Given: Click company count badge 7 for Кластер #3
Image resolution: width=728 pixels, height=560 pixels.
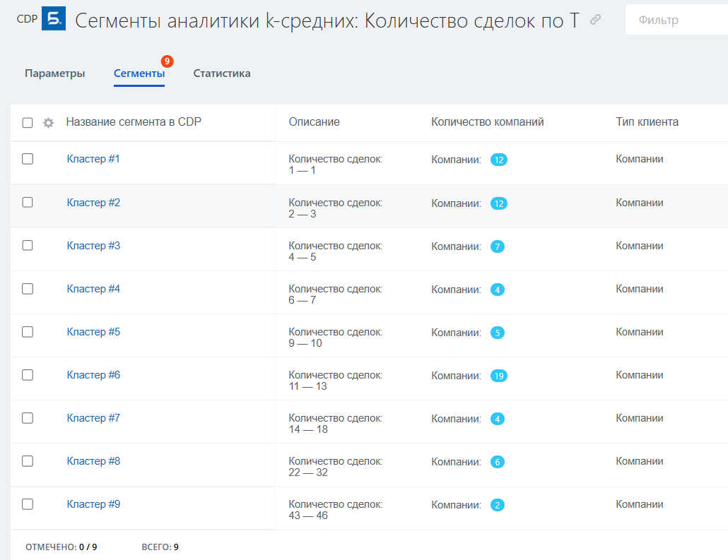Looking at the screenshot, I should [x=498, y=246].
